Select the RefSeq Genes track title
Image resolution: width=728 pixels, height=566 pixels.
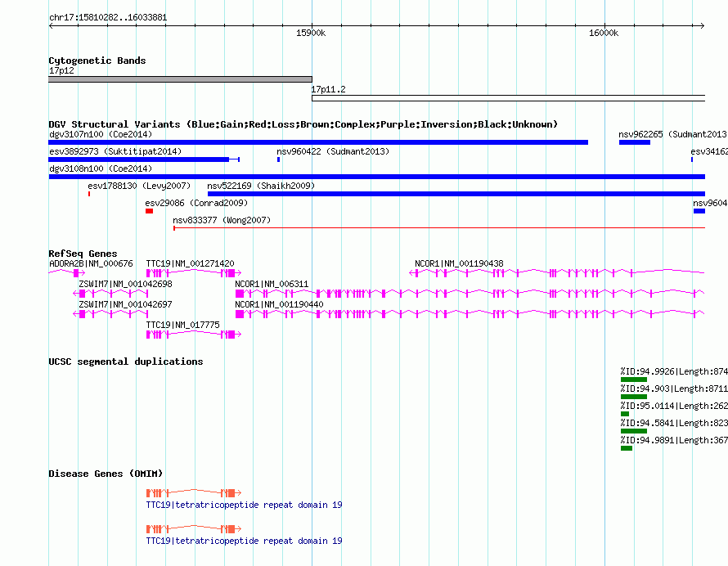(83, 254)
